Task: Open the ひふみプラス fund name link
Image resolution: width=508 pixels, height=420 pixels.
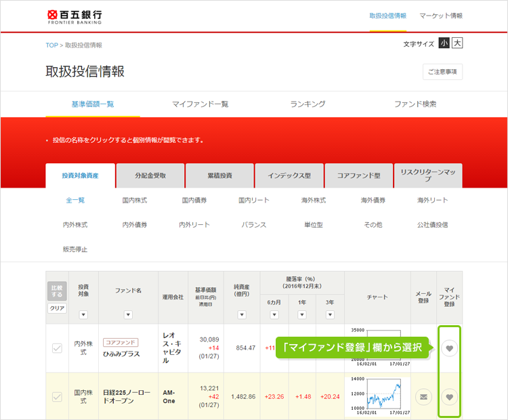Action: (x=123, y=355)
